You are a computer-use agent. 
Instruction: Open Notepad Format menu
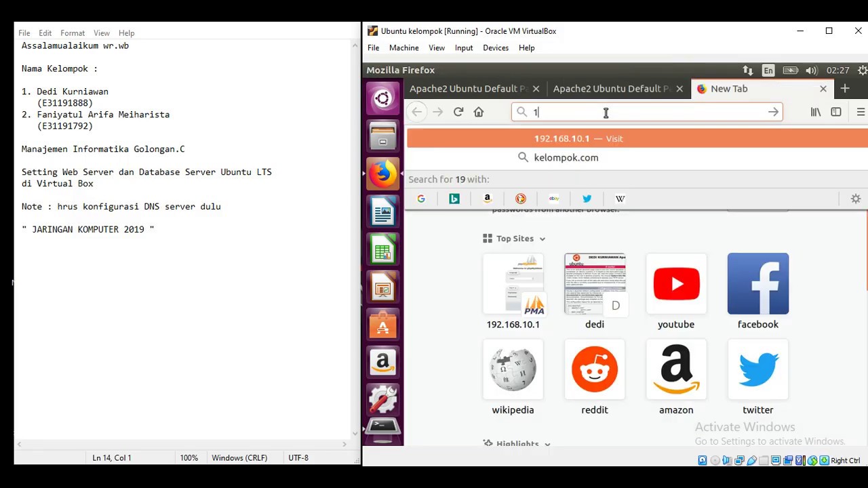coord(73,33)
